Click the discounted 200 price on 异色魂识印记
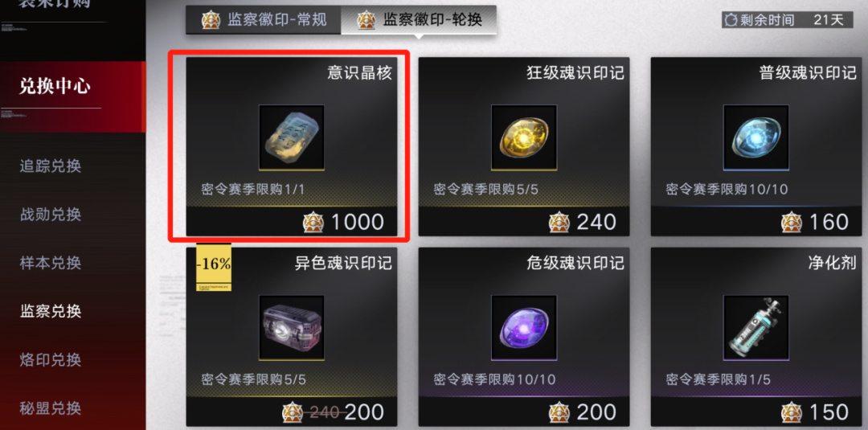 coord(364,412)
